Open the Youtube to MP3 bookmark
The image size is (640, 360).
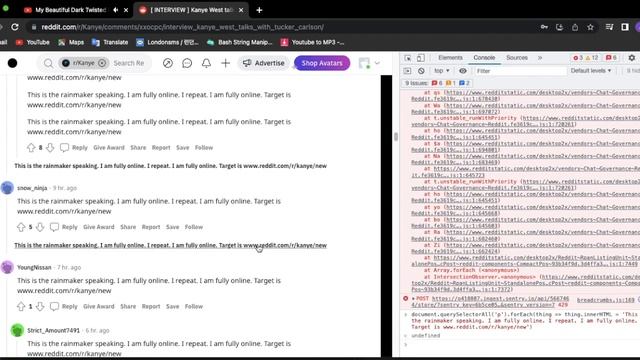tap(313, 42)
